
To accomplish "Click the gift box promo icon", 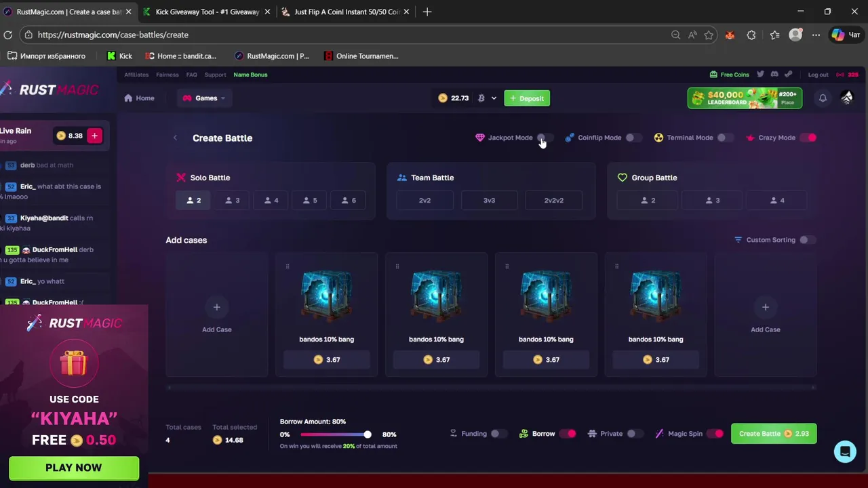I will tap(74, 364).
